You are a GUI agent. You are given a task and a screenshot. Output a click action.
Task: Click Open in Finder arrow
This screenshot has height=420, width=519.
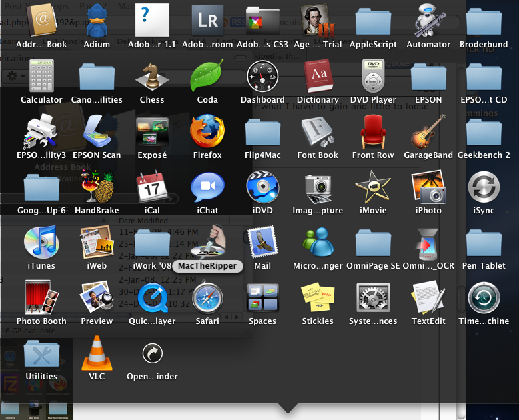[153, 353]
